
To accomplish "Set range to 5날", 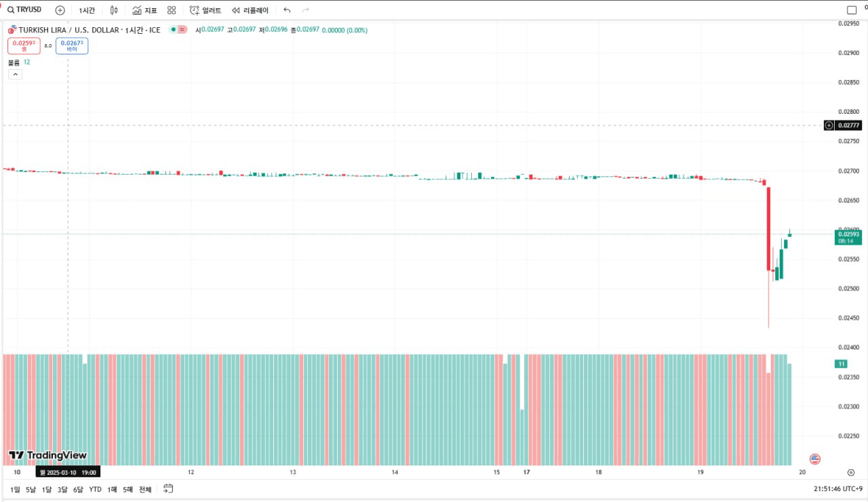I will (x=31, y=489).
